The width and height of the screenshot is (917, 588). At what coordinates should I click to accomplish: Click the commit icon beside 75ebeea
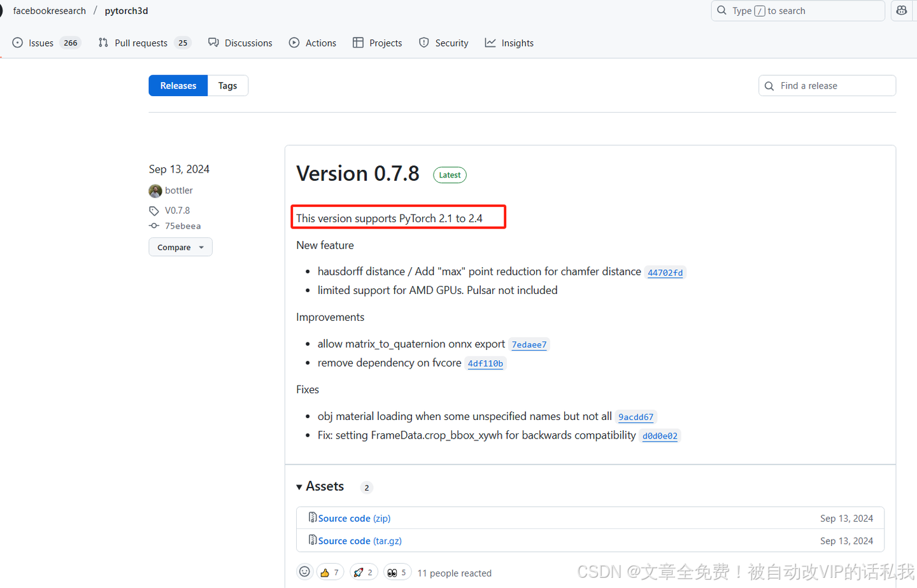coord(154,226)
